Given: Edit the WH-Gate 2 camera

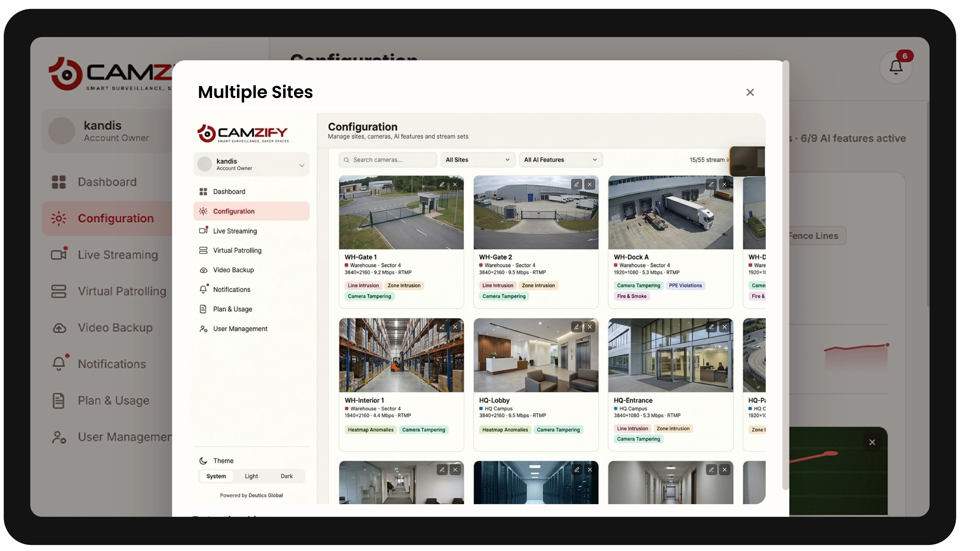Looking at the screenshot, I should [576, 184].
